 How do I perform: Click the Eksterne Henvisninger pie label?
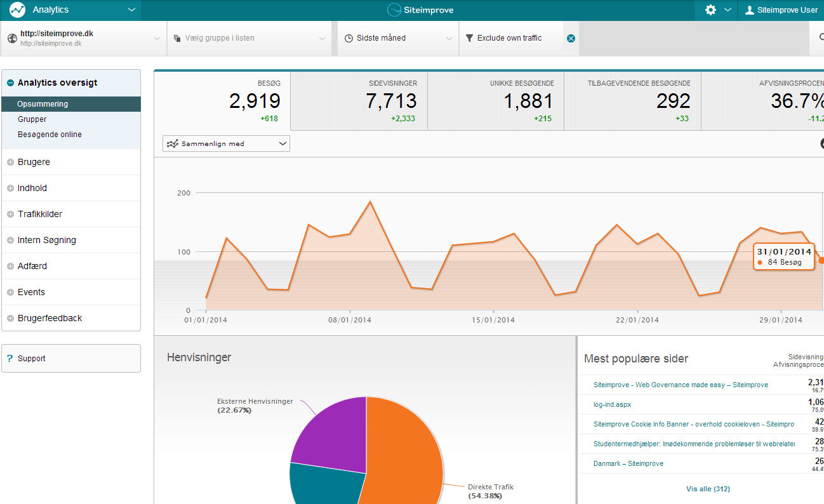255,406
